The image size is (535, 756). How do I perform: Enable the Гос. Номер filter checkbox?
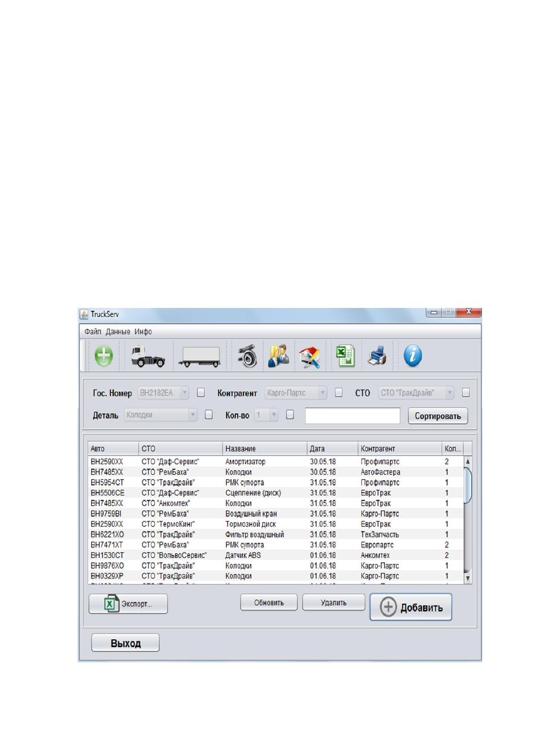point(201,392)
